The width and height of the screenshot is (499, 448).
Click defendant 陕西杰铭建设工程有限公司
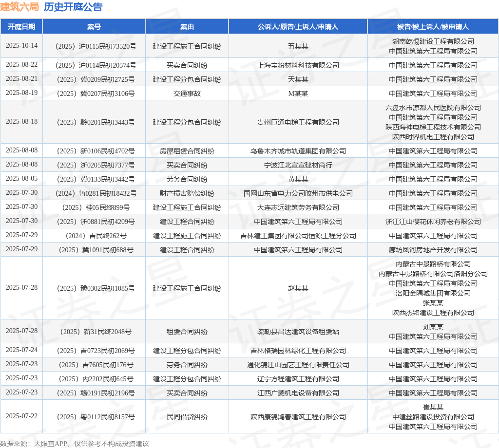(433, 313)
